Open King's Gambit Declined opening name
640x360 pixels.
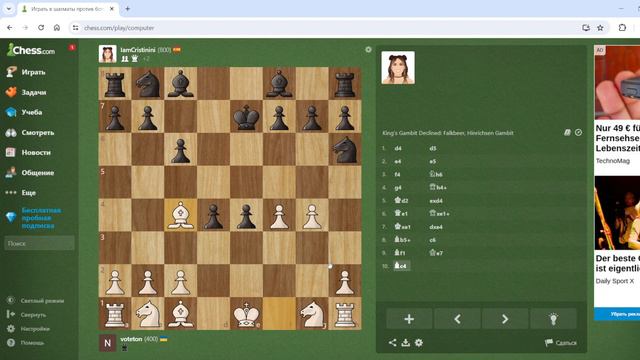[x=448, y=133]
